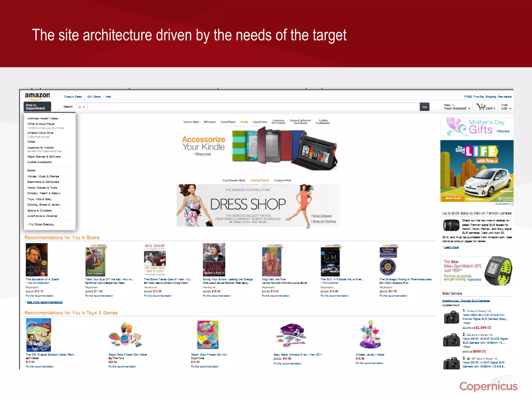Click the Tamron lens product image
Image resolution: width=532 pixels, height=399 pixels.
click(451, 225)
